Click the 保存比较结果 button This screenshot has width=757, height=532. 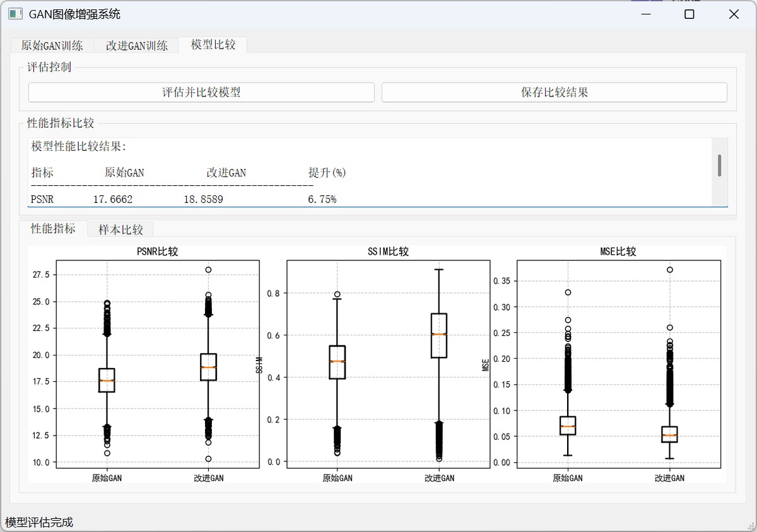click(554, 92)
